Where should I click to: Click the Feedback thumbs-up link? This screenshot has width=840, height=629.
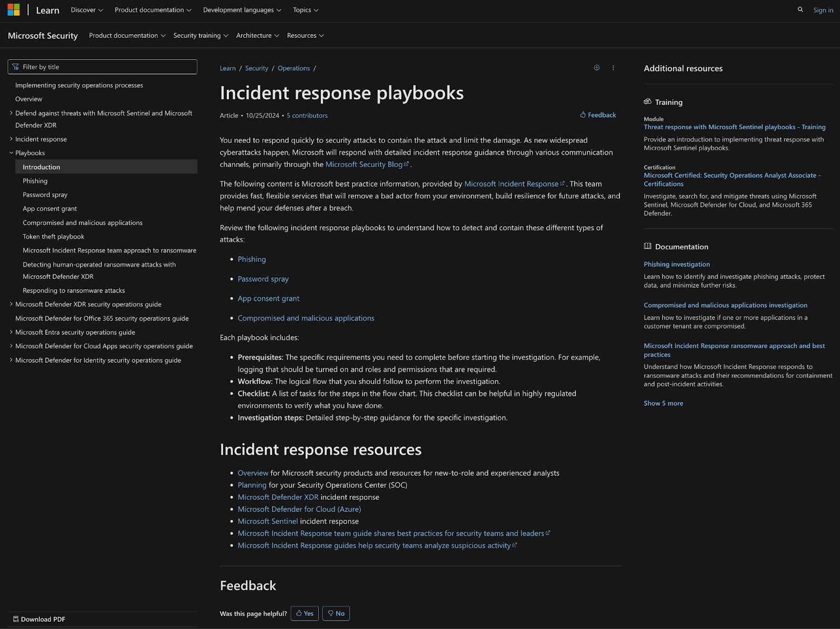(x=597, y=115)
